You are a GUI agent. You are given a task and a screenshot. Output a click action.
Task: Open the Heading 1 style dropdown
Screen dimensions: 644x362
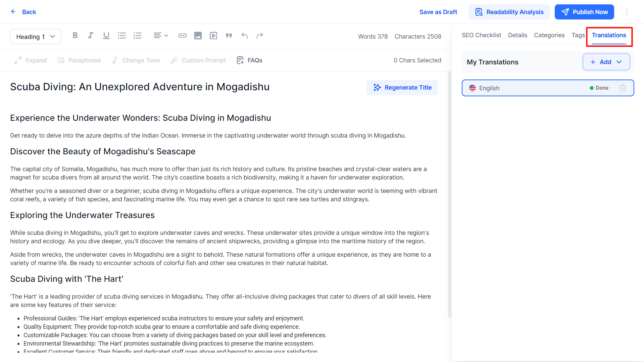pyautogui.click(x=36, y=37)
